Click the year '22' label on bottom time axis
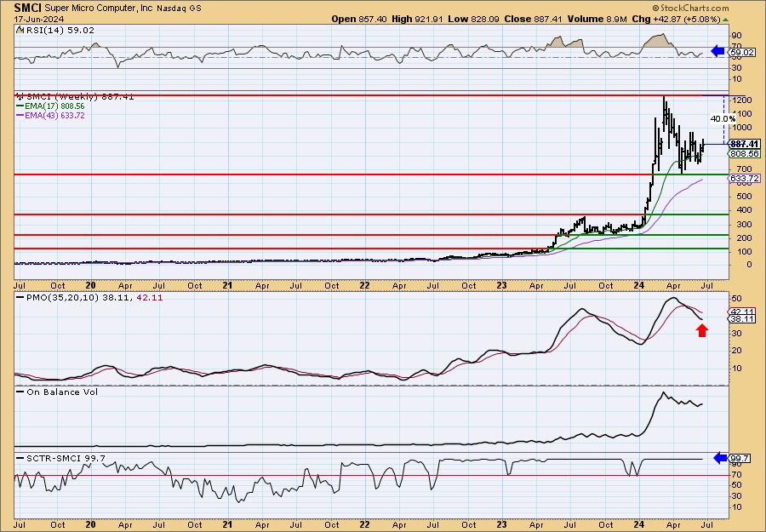 364,524
